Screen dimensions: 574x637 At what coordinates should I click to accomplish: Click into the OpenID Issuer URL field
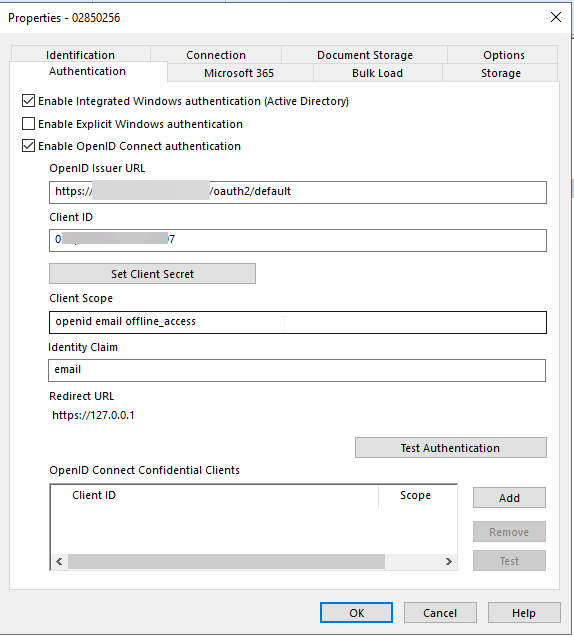[x=298, y=192]
